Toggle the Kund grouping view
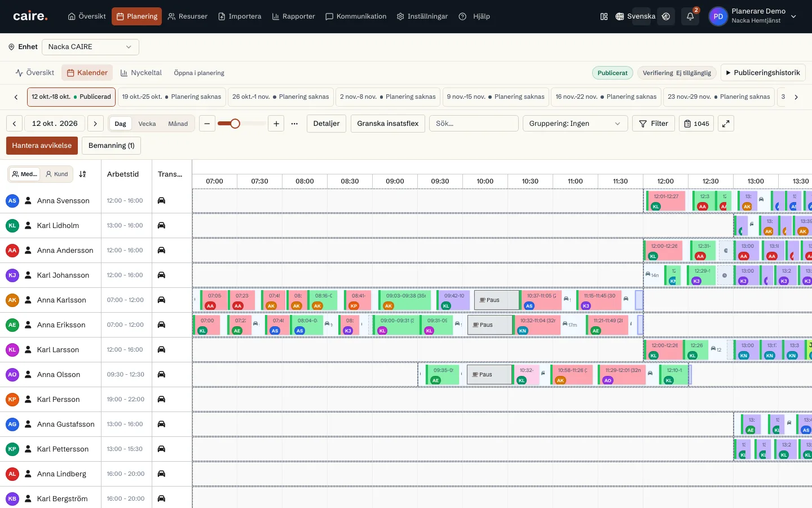812x508 pixels. point(57,174)
